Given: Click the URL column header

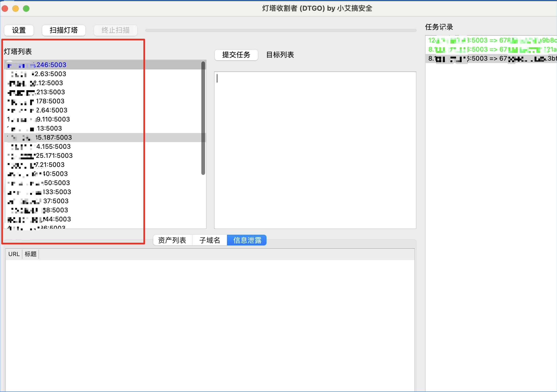Looking at the screenshot, I should pos(14,254).
